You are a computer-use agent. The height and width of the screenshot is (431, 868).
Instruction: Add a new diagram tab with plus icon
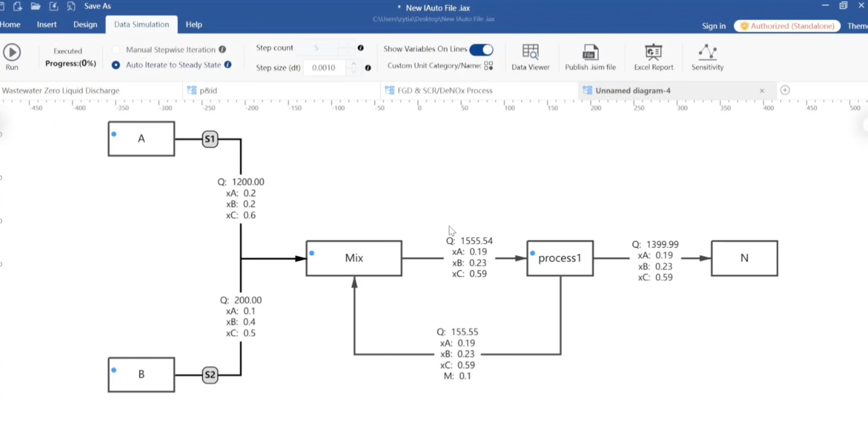785,90
